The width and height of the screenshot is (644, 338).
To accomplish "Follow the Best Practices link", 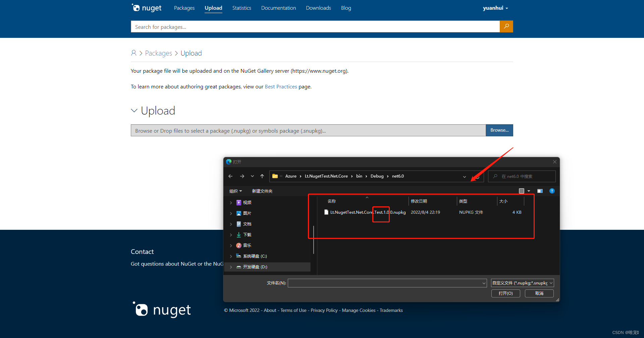I will (x=281, y=86).
